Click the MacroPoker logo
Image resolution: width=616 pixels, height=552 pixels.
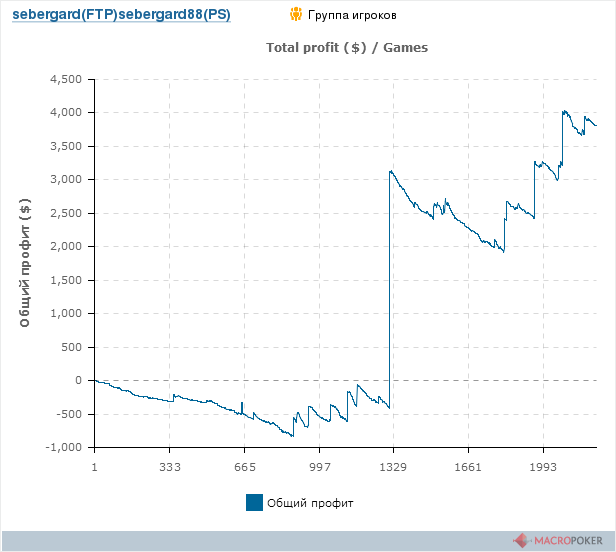click(x=558, y=541)
